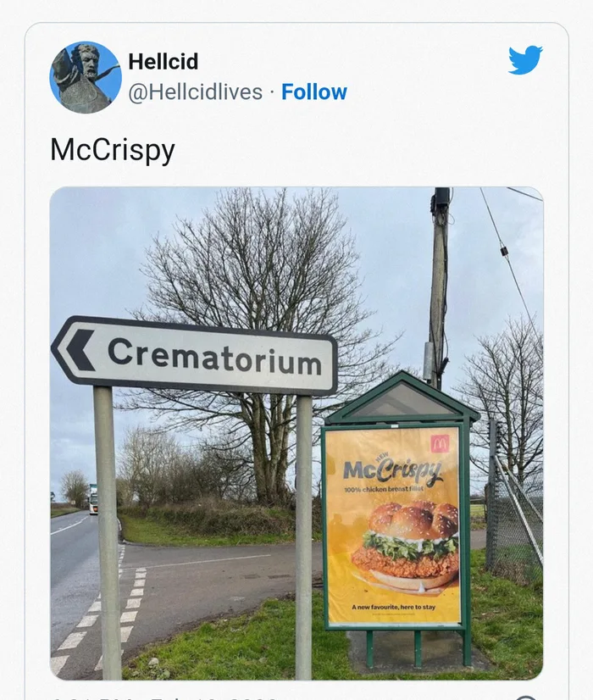
Task: Click the McCrispy headline on yellow poster
Action: click(393, 472)
